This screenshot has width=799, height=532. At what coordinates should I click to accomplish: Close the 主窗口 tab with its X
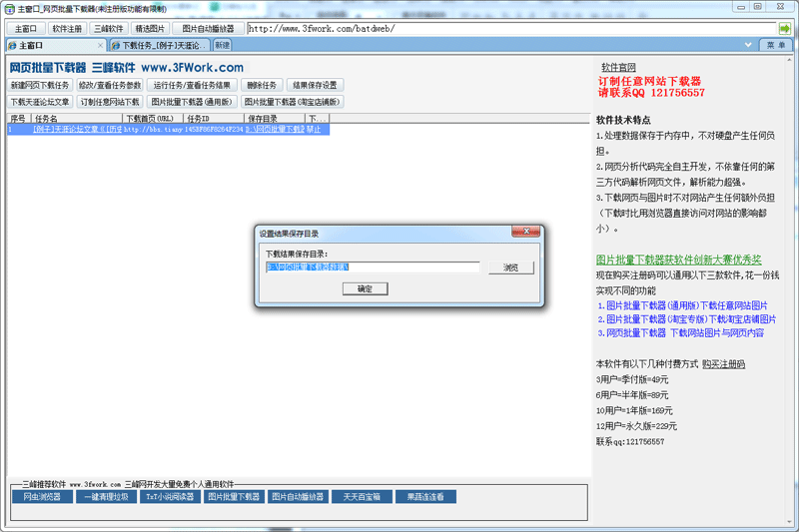pos(100,45)
